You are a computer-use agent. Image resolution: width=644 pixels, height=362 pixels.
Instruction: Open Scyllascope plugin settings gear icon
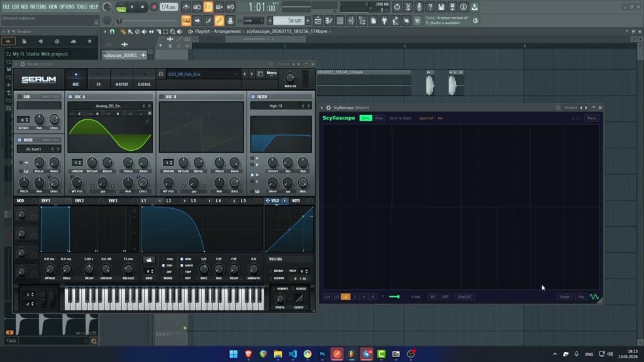(328, 107)
